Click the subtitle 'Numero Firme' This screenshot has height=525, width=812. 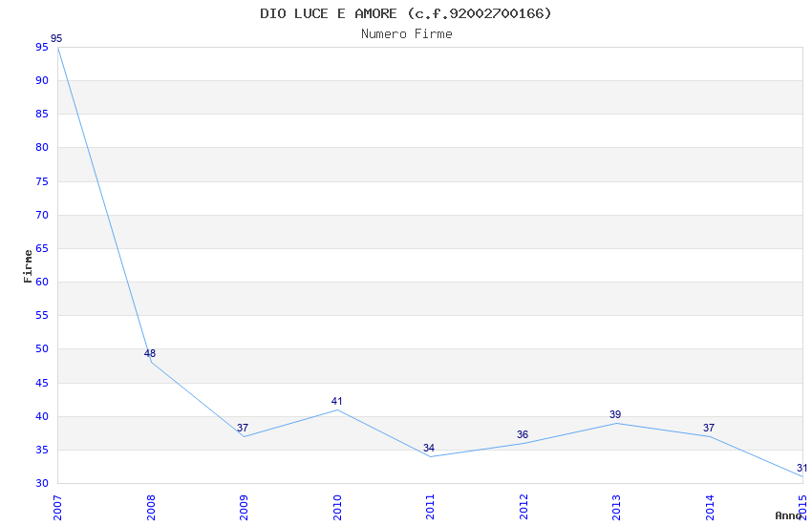pos(407,34)
